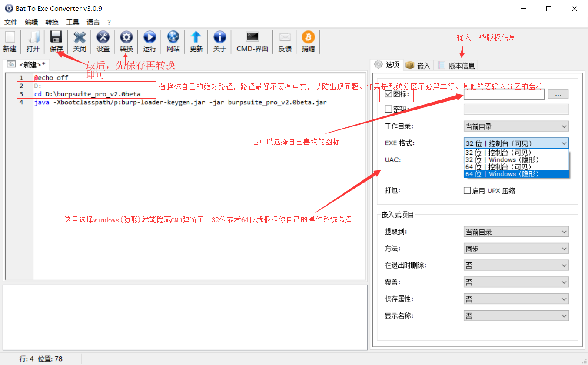Click the Bat To Exe Converter title bar icon
Image resolution: width=588 pixels, height=365 pixels.
9,9
